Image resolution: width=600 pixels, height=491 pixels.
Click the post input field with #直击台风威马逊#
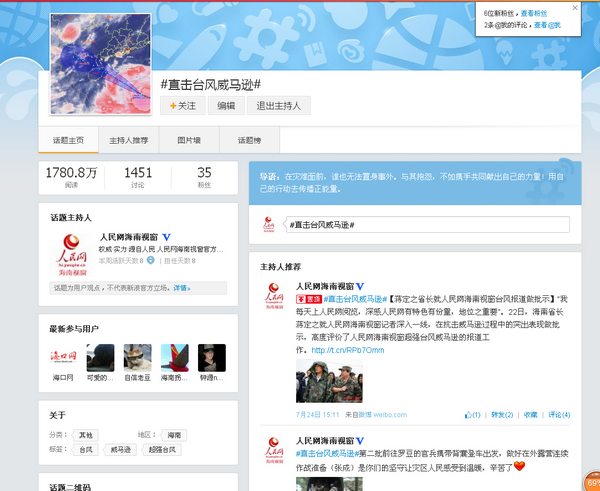click(x=428, y=225)
